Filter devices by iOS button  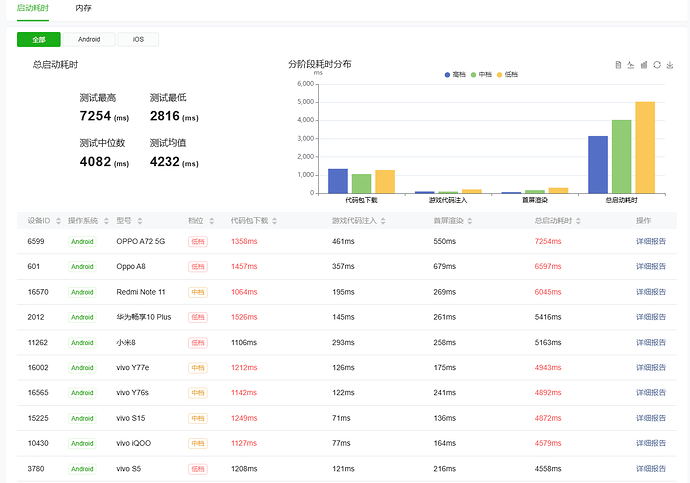(x=138, y=39)
